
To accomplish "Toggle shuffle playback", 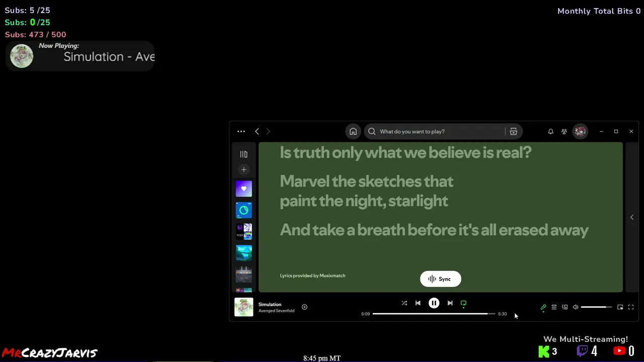I will 404,303.
